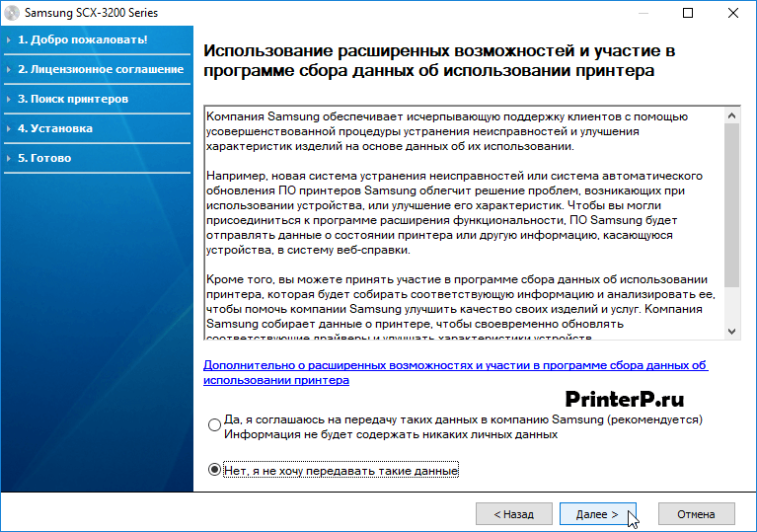The height and width of the screenshot is (532, 757).
Task: Choose "Да, я соглашаюсь" radio option
Action: (x=215, y=425)
